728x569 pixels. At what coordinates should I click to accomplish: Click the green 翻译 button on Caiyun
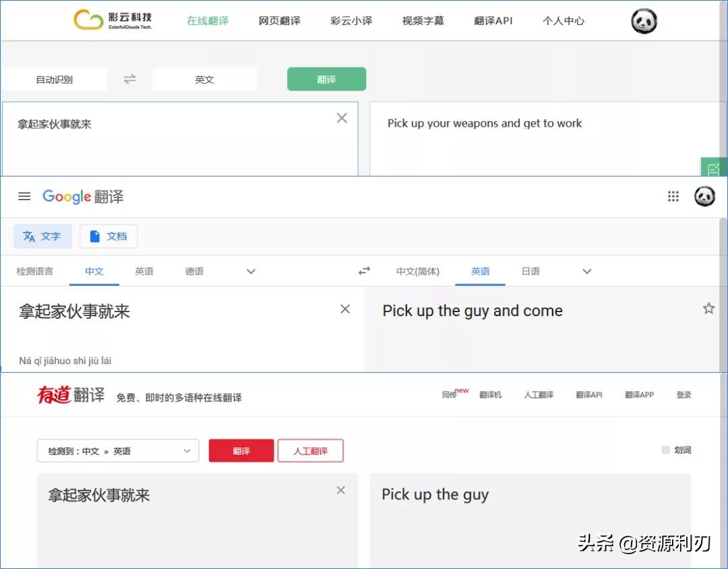click(x=326, y=78)
